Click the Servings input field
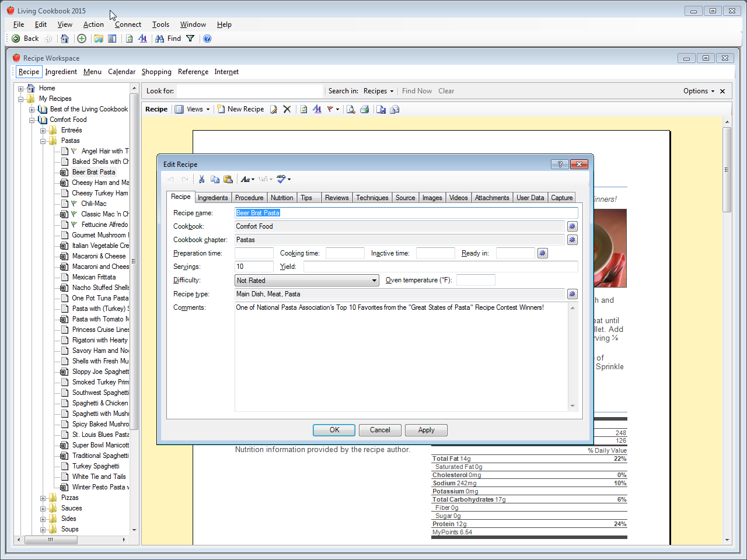Image resolution: width=747 pixels, height=560 pixels. click(x=254, y=267)
